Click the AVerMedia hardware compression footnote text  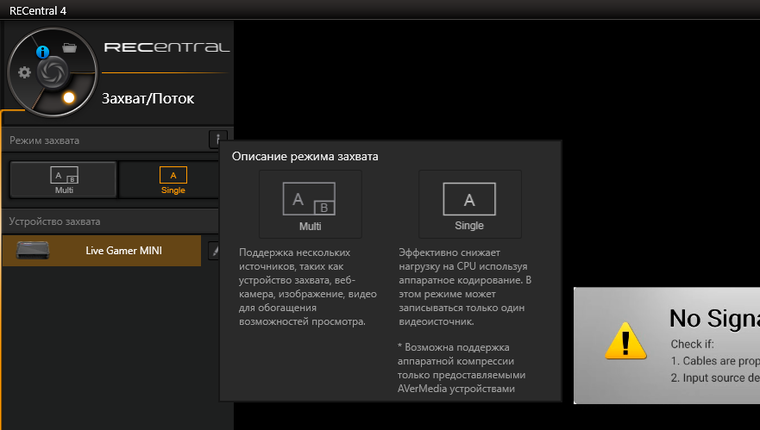click(461, 368)
